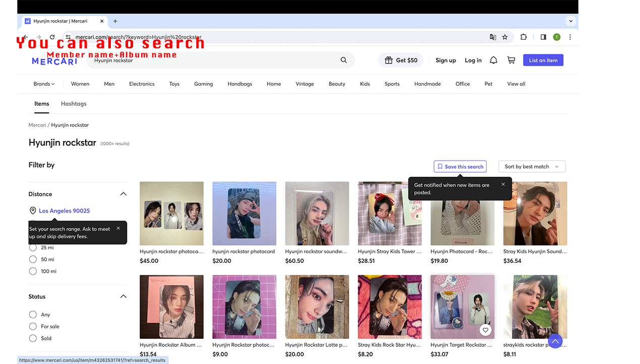Open the Chrome extensions puzzle icon
The height and width of the screenshot is (364, 640).
(524, 37)
